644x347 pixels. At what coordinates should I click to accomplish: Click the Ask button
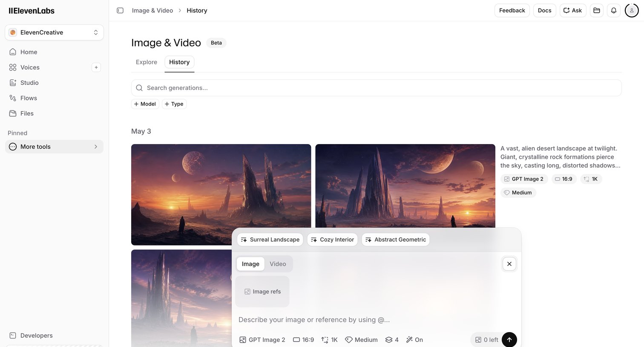tap(573, 10)
